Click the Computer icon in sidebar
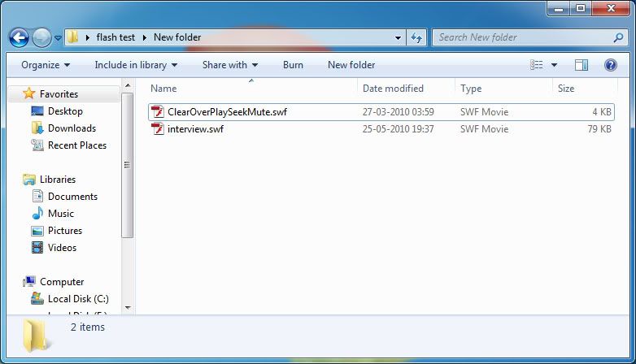 click(29, 281)
